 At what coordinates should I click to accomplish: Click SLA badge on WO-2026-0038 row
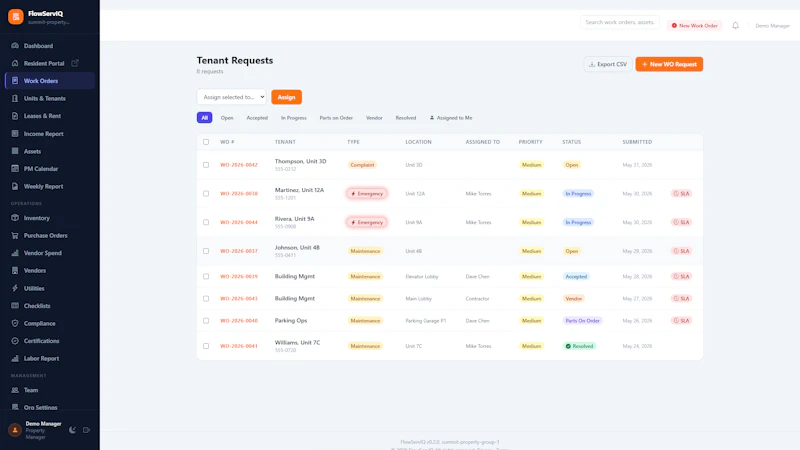682,193
